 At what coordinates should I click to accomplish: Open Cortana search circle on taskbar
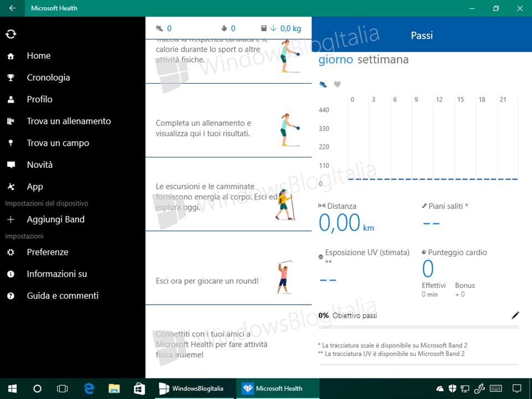click(x=37, y=388)
